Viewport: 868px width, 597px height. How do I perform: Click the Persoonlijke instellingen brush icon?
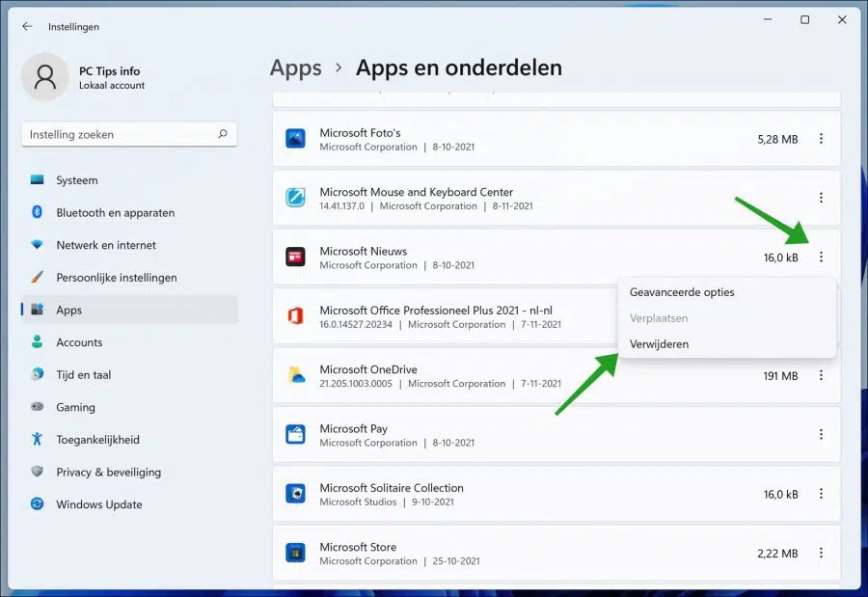[37, 277]
